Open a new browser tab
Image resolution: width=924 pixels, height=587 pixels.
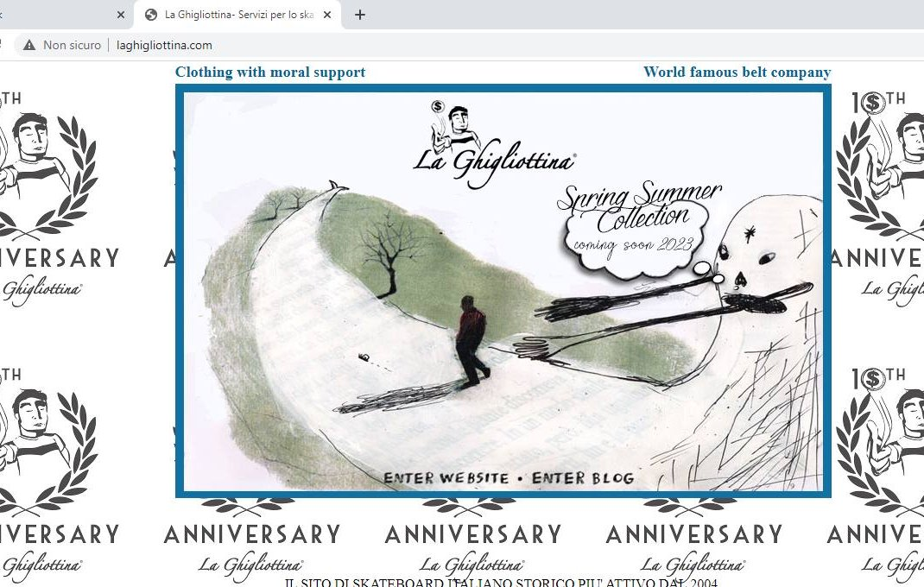coord(360,15)
